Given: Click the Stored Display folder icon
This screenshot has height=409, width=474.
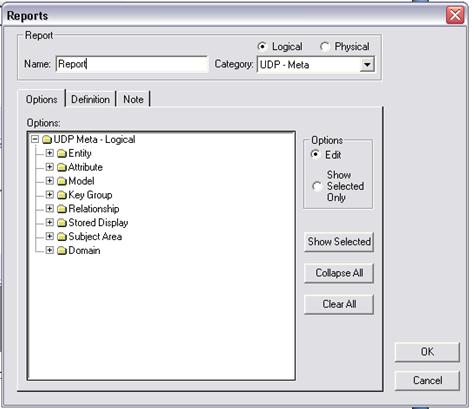Looking at the screenshot, I should coord(62,223).
